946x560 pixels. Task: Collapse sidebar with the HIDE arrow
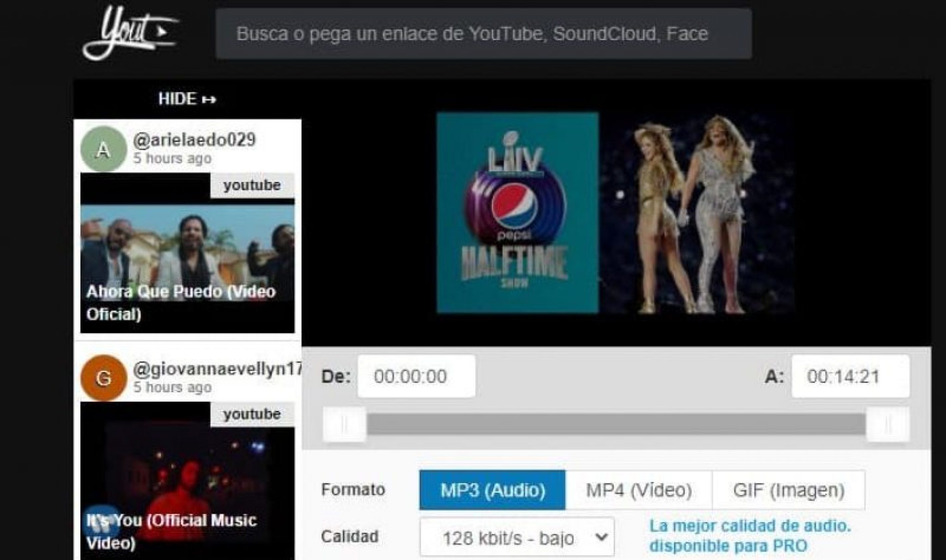pos(187,99)
